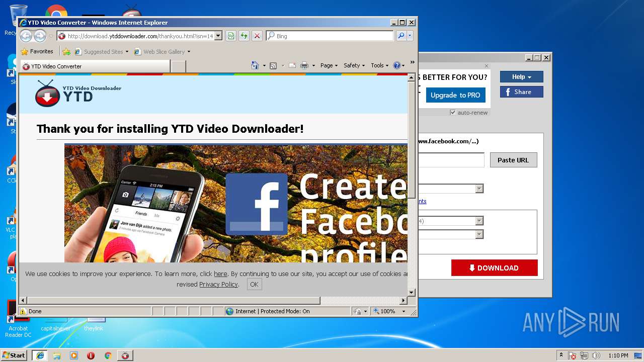Click the Print icon

tap(304, 65)
